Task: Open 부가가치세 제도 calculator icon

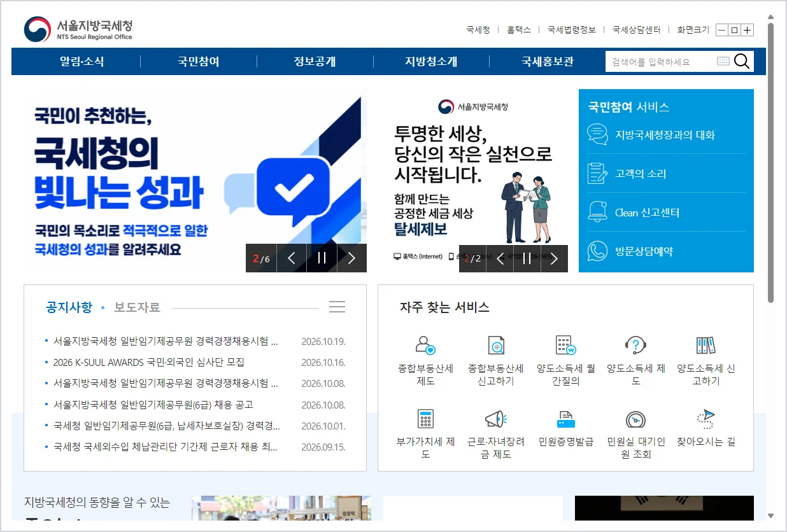Action: [x=425, y=419]
